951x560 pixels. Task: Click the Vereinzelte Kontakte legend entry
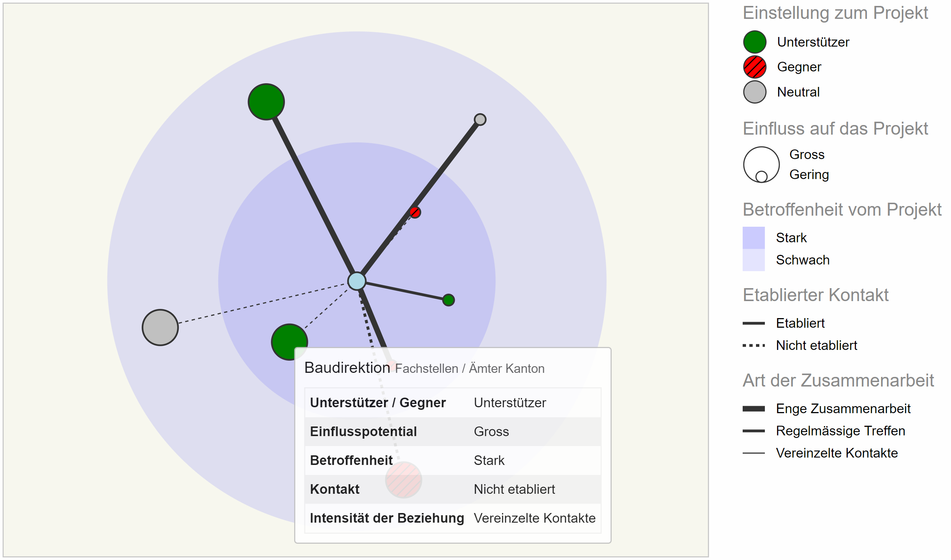[836, 453]
